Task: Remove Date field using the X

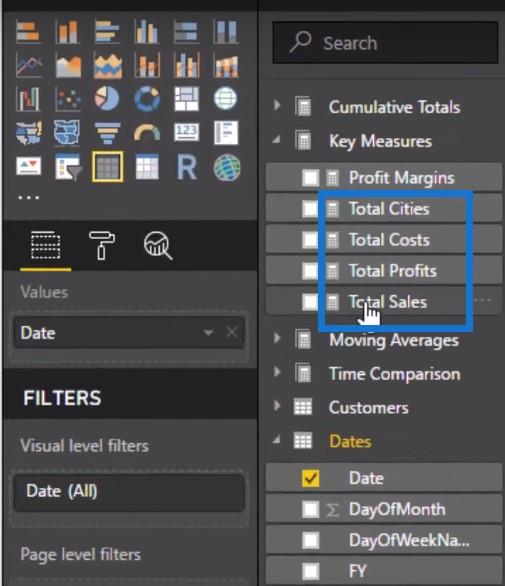Action: pyautogui.click(x=232, y=332)
